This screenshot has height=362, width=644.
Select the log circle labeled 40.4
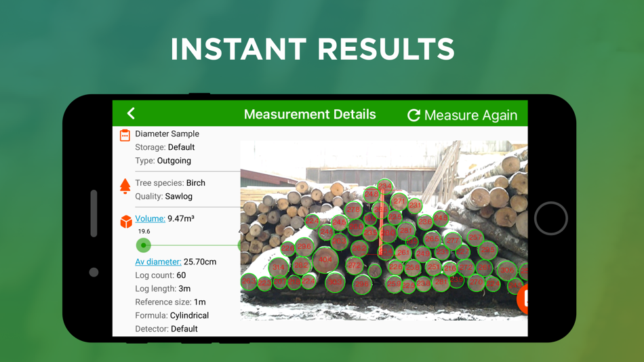(325, 260)
